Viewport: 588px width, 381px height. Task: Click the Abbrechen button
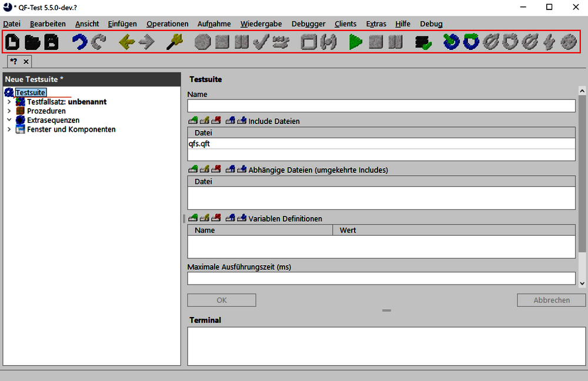[551, 300]
